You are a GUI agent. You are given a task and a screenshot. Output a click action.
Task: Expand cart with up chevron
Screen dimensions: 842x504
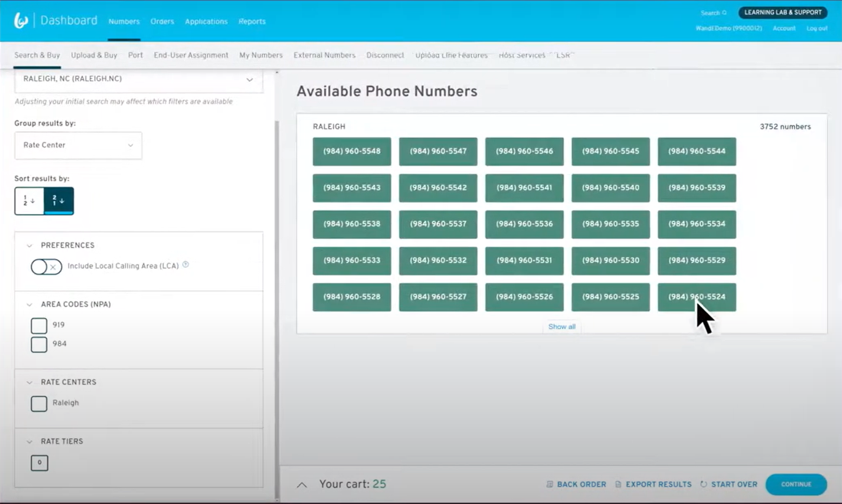click(x=302, y=485)
